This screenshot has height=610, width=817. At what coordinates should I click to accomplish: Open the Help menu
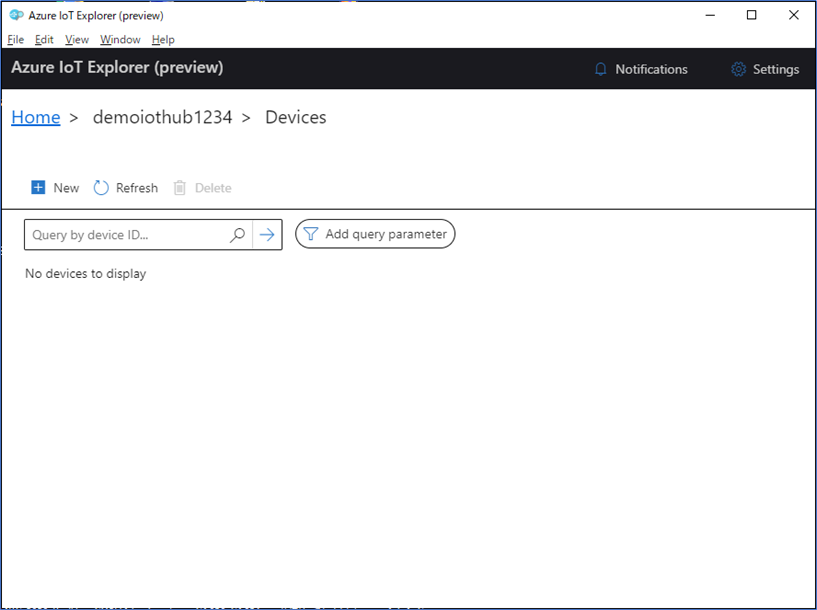click(x=163, y=39)
